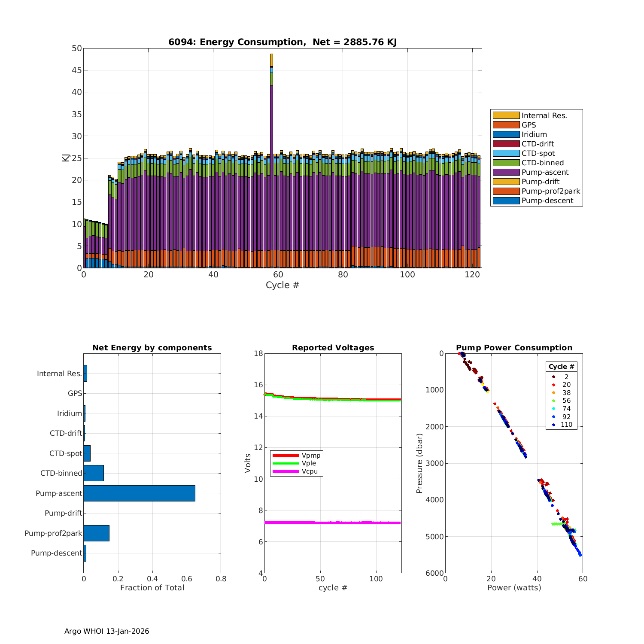Click the CTD-binned green legend swatch

point(506,163)
